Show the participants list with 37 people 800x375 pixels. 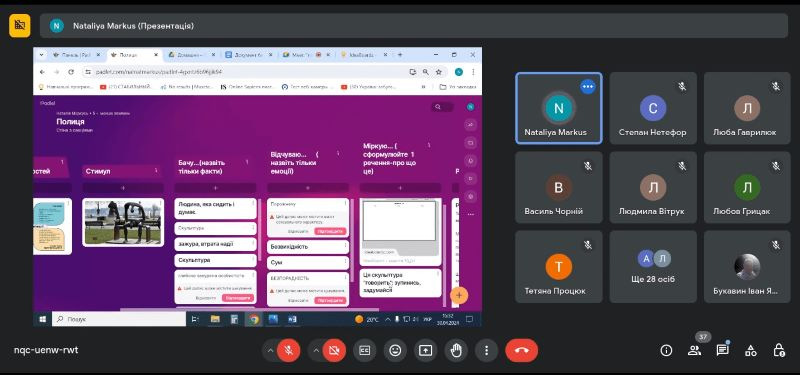pyautogui.click(x=694, y=351)
